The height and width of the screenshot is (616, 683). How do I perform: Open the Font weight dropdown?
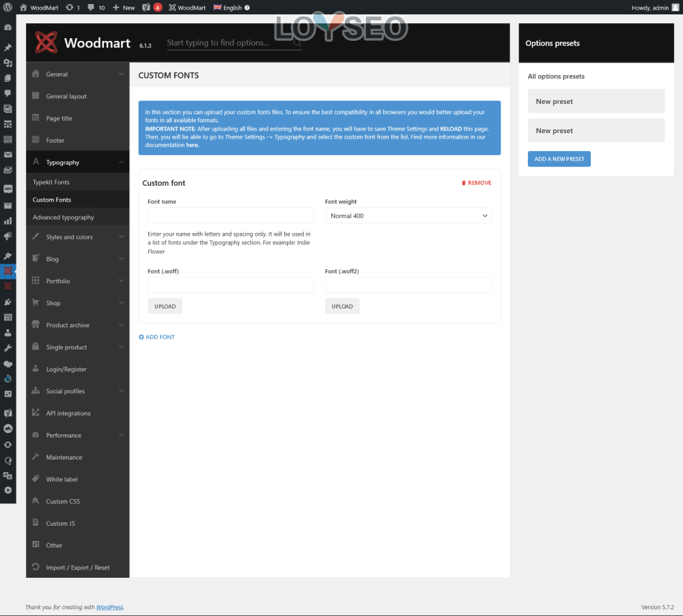pyautogui.click(x=408, y=216)
